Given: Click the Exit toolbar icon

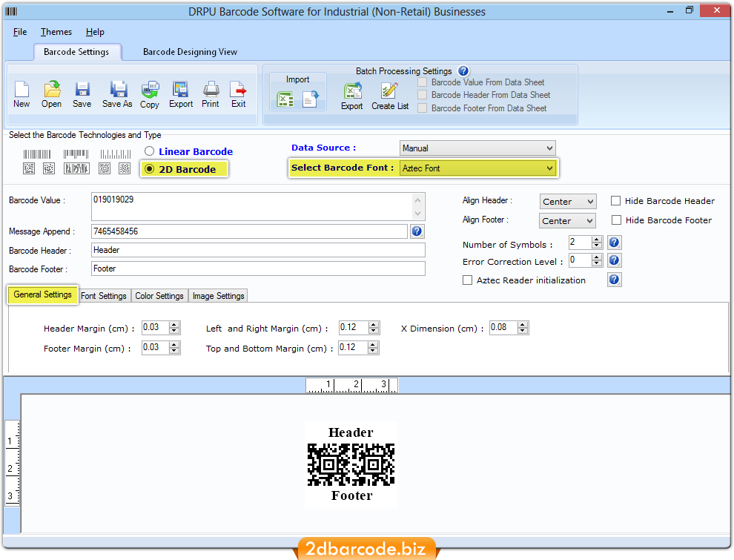Looking at the screenshot, I should click(x=239, y=94).
